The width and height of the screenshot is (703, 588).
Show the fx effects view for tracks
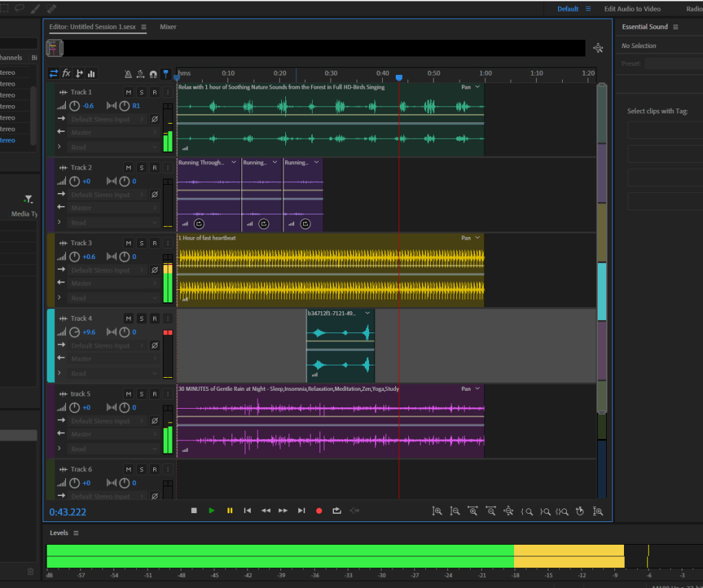click(x=67, y=73)
